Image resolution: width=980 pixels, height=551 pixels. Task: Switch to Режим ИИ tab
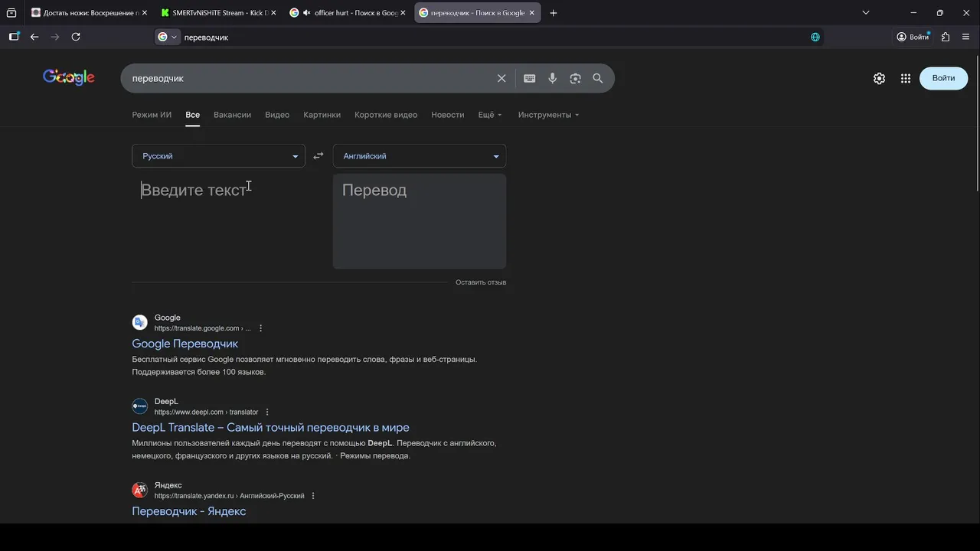click(x=152, y=115)
